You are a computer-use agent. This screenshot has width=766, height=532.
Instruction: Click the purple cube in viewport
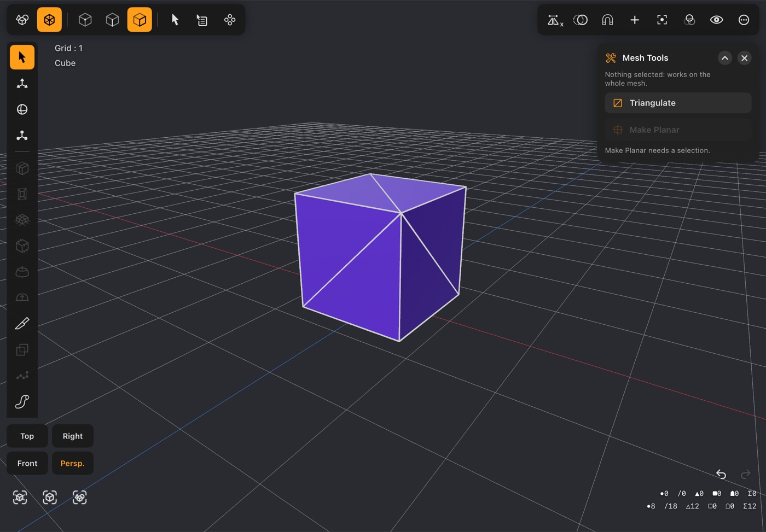[380, 257]
